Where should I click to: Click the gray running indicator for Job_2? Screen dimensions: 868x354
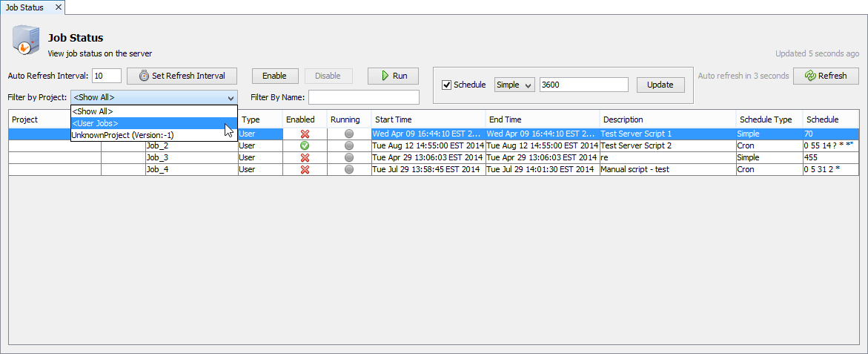pos(348,145)
